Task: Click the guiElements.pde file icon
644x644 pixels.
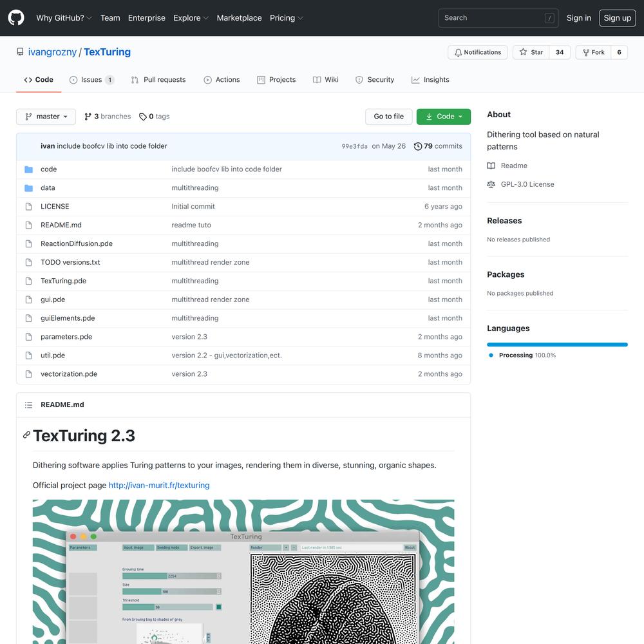Action: (28, 318)
